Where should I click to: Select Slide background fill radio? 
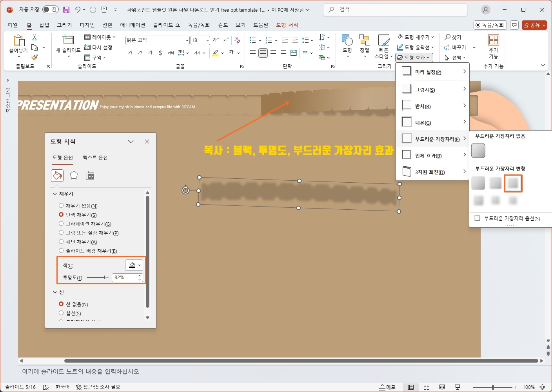pyautogui.click(x=61, y=250)
